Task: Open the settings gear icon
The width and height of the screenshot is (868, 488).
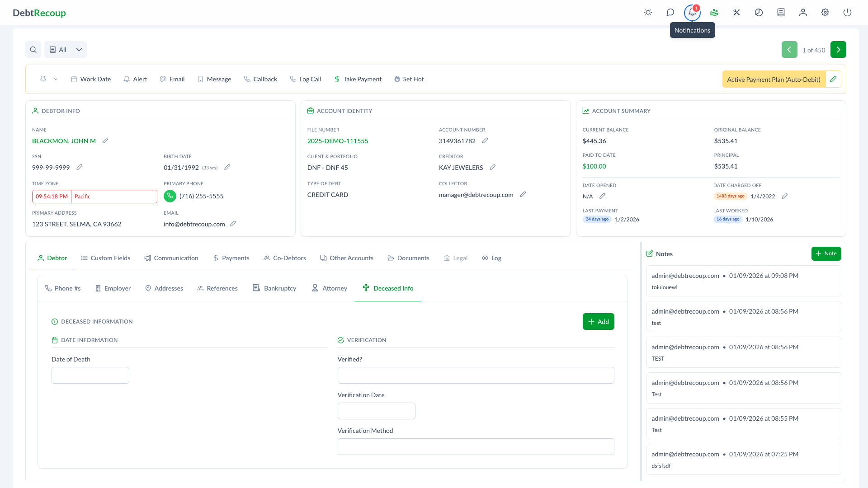Action: tap(825, 13)
